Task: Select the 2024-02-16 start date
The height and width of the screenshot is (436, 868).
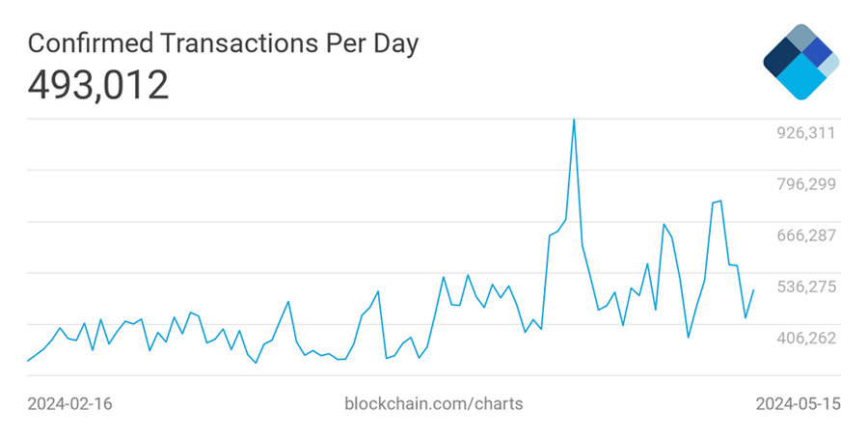Action: click(x=70, y=403)
